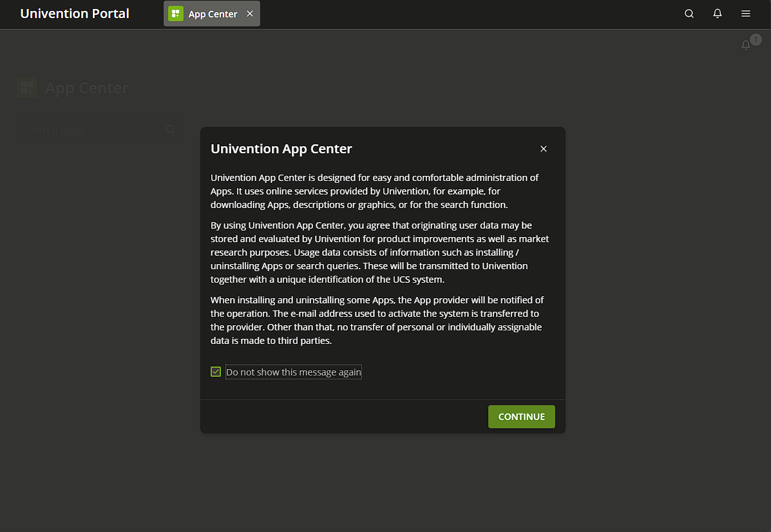Close the Univention App Center dialog
Viewport: 771px width, 532px height.
pos(544,149)
